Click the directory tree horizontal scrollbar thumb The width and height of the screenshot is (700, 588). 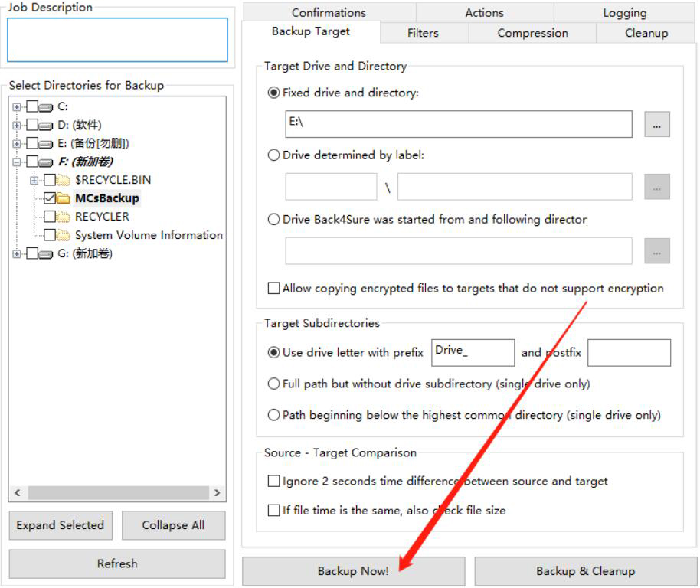[118, 492]
